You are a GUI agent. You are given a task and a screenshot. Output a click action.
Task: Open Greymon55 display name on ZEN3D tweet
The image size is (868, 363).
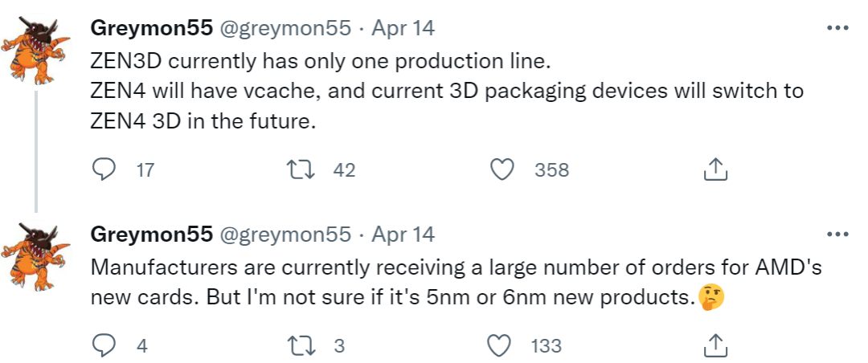tap(151, 28)
